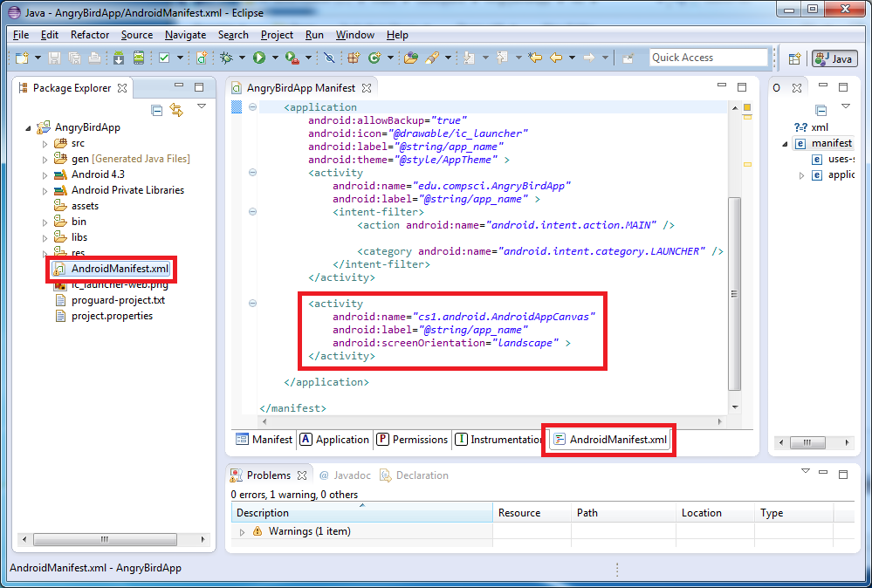Open the Run button dropdown arrow
The image size is (872, 588).
pyautogui.click(x=274, y=58)
